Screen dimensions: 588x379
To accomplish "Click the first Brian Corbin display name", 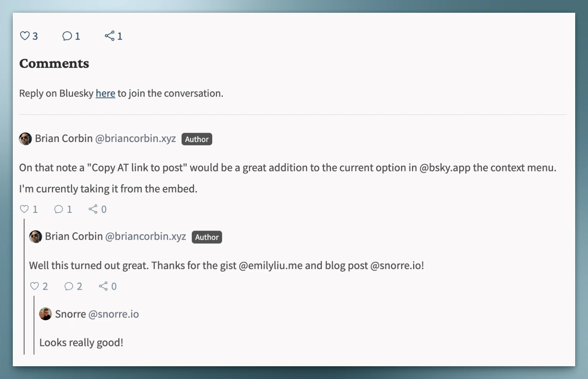I will point(64,138).
